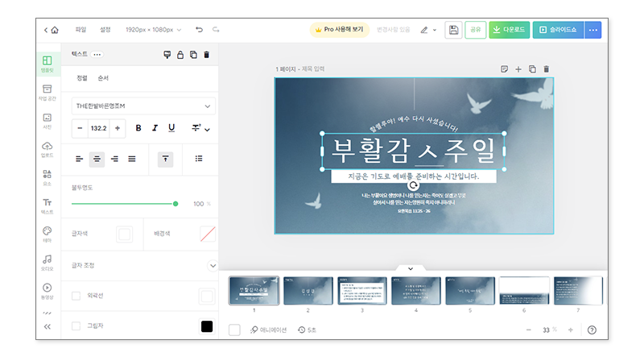
Task: Center-align the text
Action: [97, 159]
